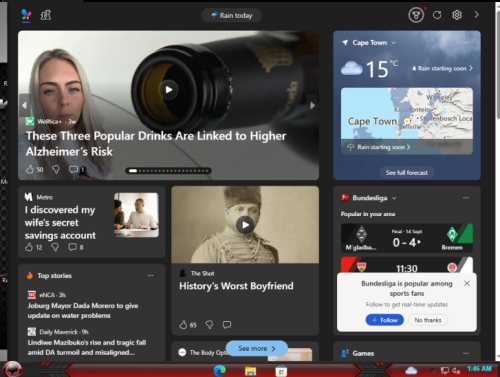Follow Bundesliga updates

pos(385,320)
